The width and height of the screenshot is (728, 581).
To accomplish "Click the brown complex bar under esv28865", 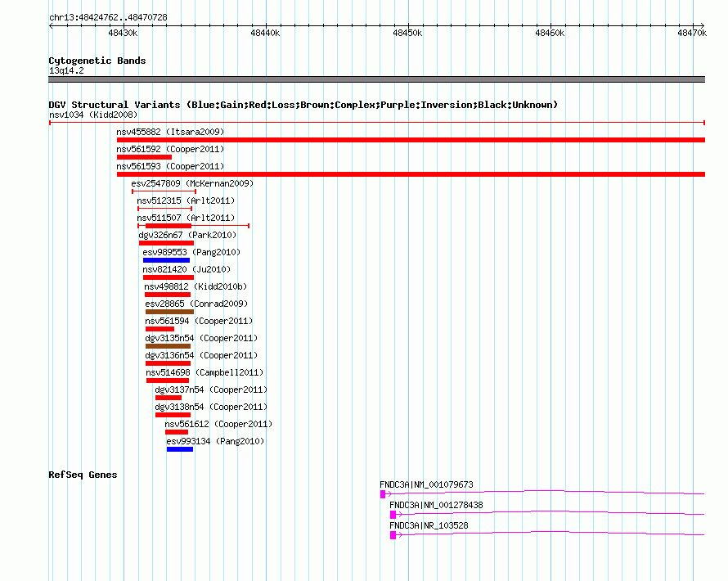I will (169, 312).
